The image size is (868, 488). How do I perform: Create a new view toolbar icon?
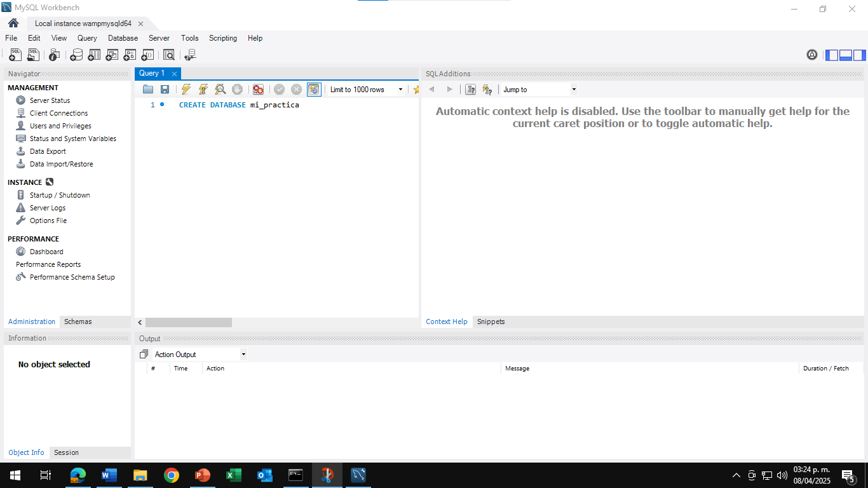[x=112, y=55]
